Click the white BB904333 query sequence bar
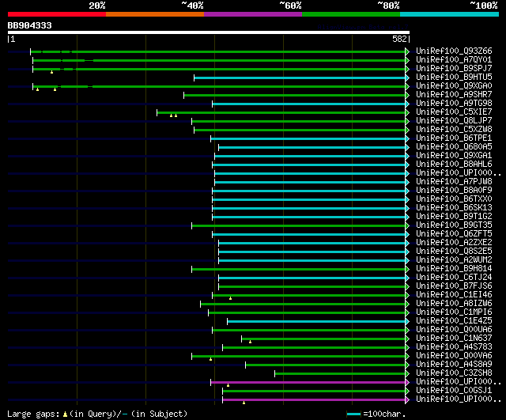Image resolution: width=506 pixels, height=420 pixels. [x=209, y=32]
